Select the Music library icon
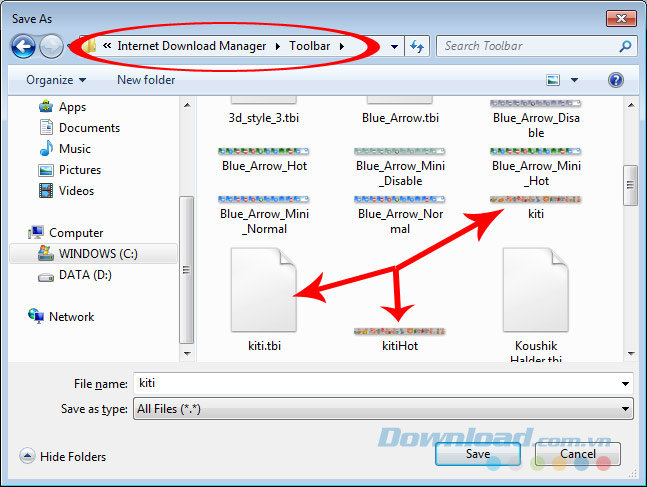This screenshot has height=487, width=647. pos(46,148)
